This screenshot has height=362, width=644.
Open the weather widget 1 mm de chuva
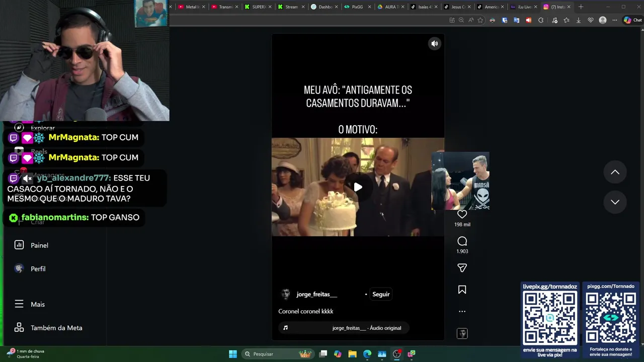pos(26,353)
